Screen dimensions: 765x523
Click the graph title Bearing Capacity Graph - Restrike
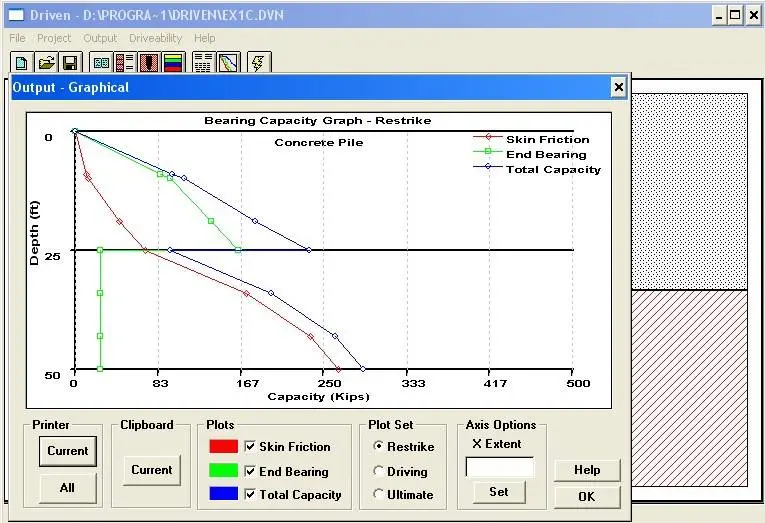(318, 121)
